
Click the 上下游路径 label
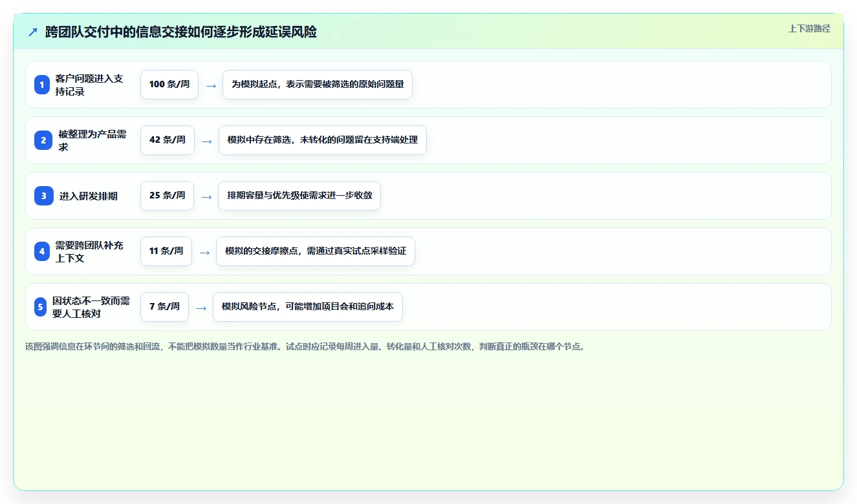[x=809, y=29]
